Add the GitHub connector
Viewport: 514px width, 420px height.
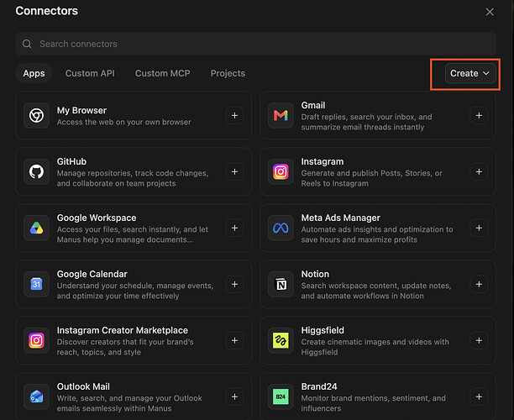234,172
